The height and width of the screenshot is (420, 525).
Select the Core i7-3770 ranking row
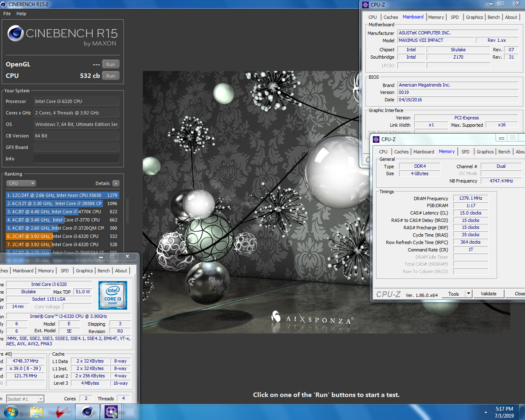(62, 220)
